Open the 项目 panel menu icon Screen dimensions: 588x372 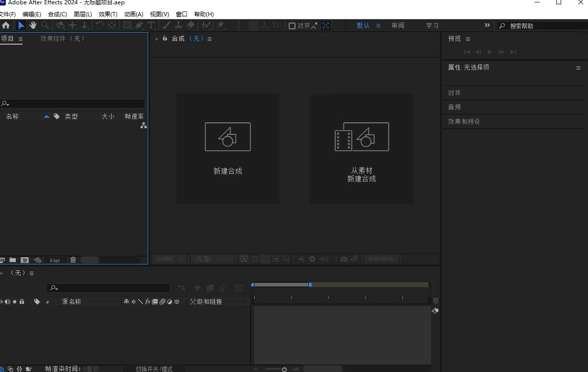click(x=21, y=39)
